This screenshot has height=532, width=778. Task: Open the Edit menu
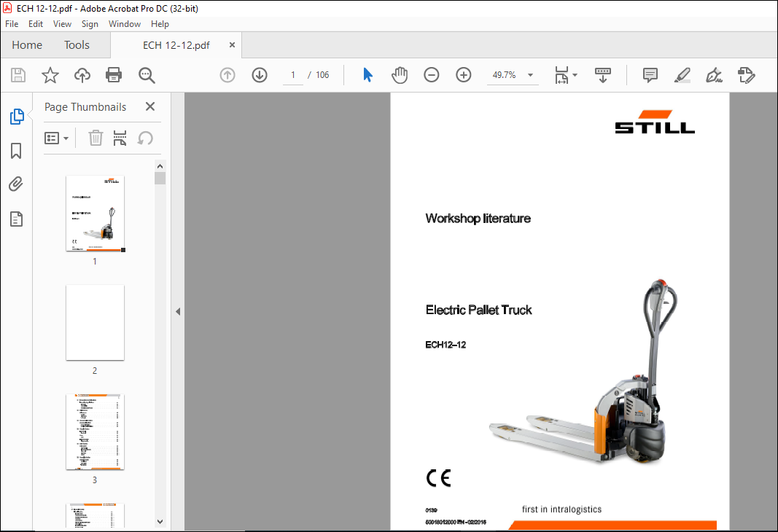click(x=35, y=24)
